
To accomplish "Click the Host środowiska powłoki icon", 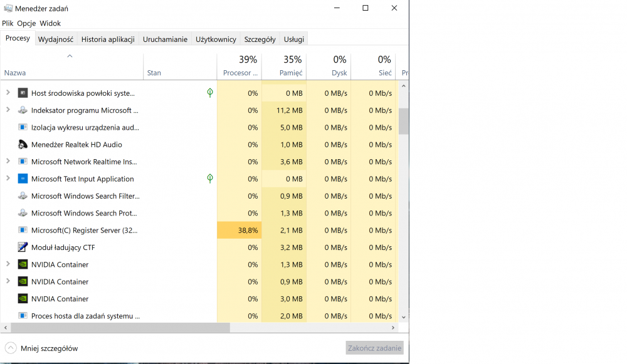I will pos(23,93).
